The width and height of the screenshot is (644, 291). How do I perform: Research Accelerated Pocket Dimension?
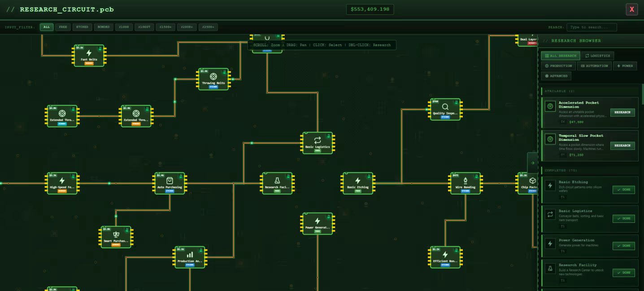pos(622,112)
